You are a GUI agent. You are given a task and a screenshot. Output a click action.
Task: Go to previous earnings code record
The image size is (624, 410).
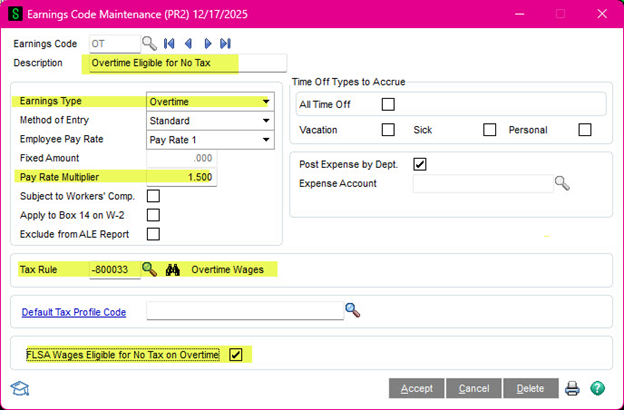pos(188,43)
